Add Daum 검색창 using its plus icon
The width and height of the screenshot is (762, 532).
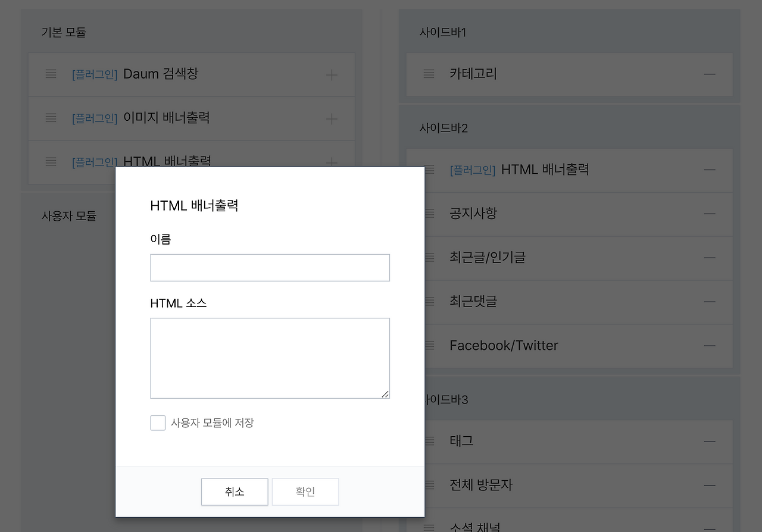331,74
